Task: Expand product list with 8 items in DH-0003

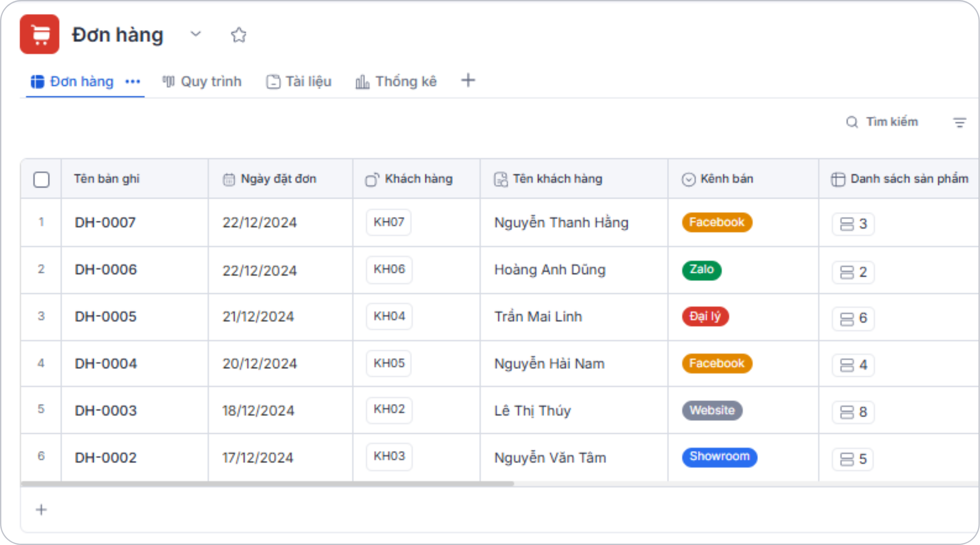Action: (x=853, y=412)
